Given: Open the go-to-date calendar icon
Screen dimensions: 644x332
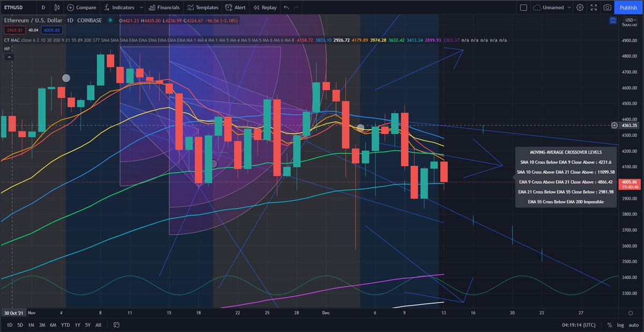Looking at the screenshot, I should (116, 324).
